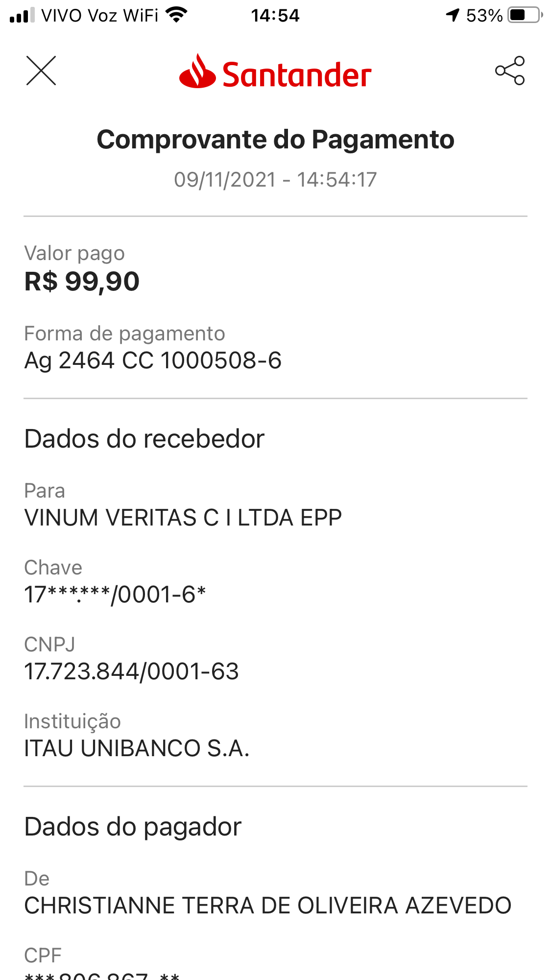Tap account Ag 2464 CC 1000508-6

pos(153,360)
